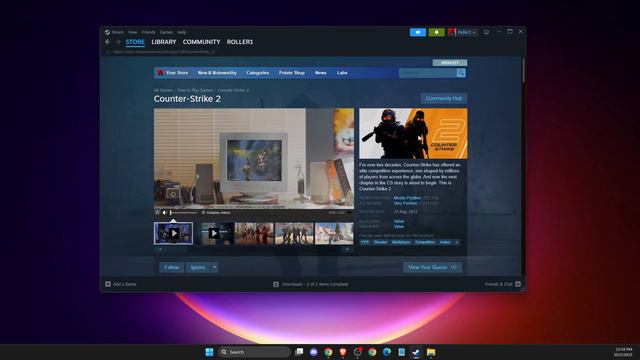Go back with the navigation back arrow
Image resolution: width=640 pixels, height=360 pixels.
tap(108, 42)
